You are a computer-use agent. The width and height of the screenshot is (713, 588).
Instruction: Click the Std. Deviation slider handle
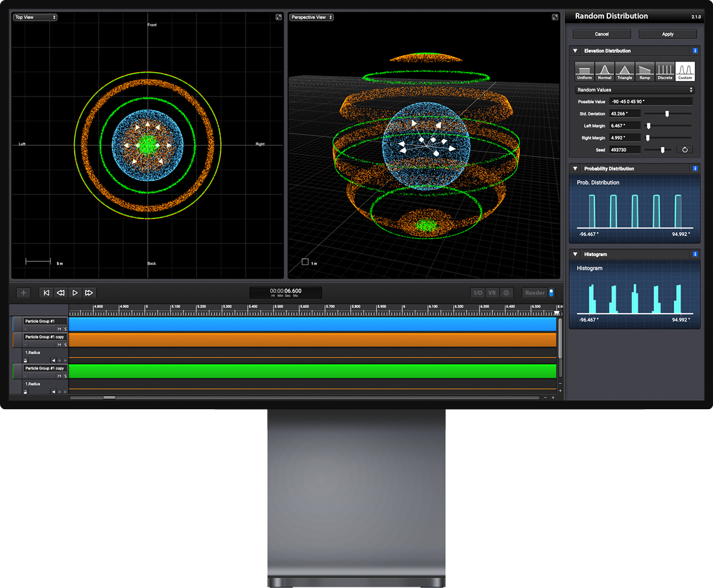tap(667, 113)
